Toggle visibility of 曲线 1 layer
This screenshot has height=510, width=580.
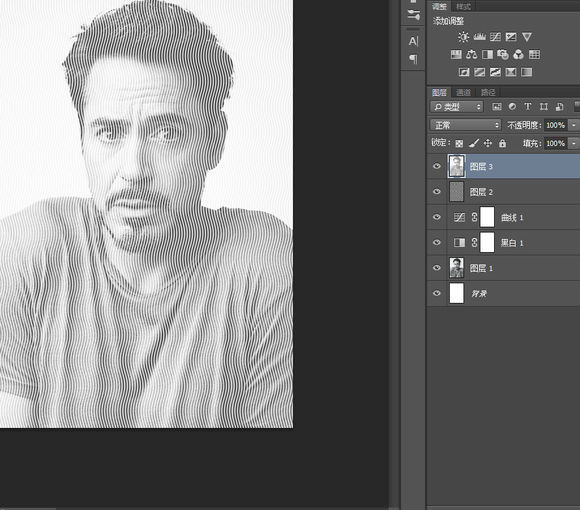pyautogui.click(x=437, y=217)
